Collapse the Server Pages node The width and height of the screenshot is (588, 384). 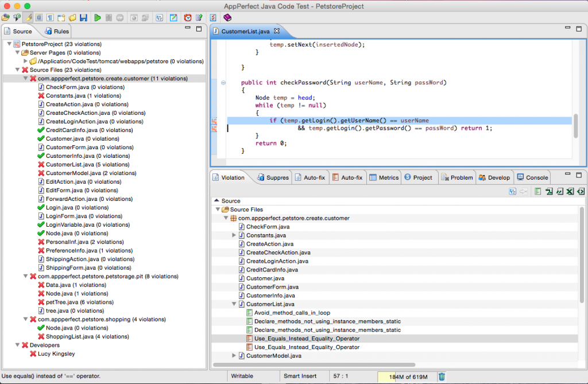(17, 52)
